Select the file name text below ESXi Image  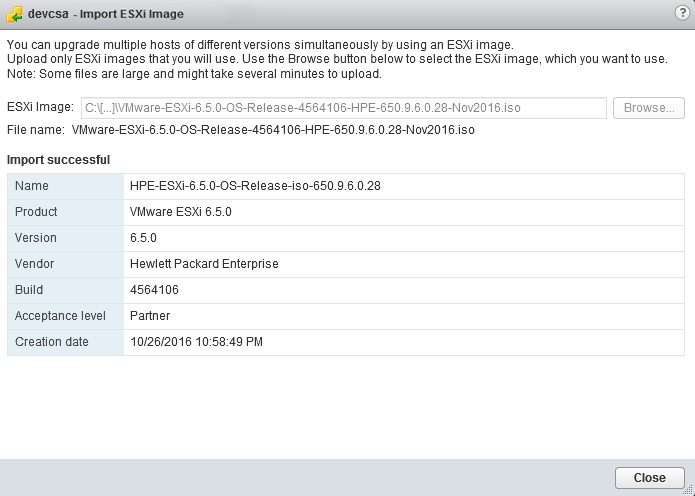[273, 130]
